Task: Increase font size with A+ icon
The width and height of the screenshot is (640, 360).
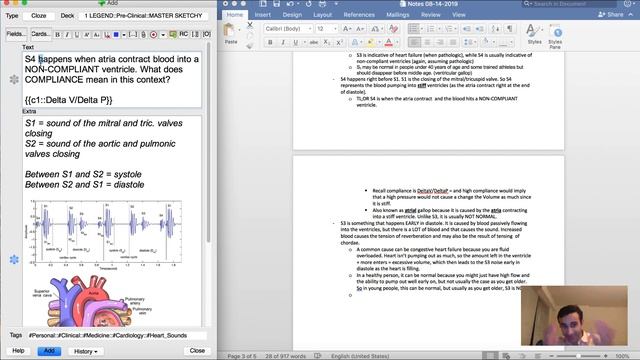Action: (x=347, y=29)
